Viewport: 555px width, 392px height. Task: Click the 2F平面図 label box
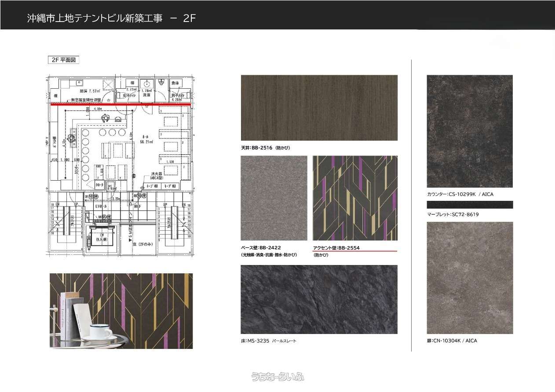(63, 60)
